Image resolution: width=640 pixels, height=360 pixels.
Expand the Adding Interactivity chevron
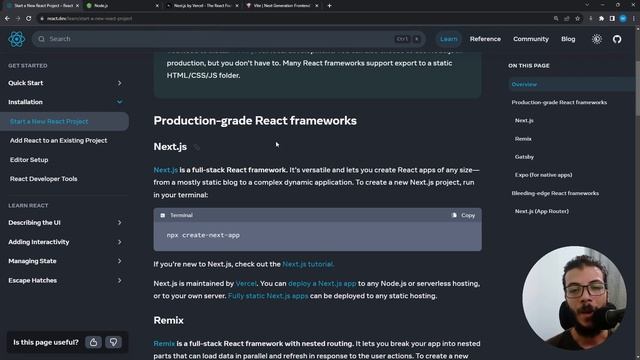120,242
